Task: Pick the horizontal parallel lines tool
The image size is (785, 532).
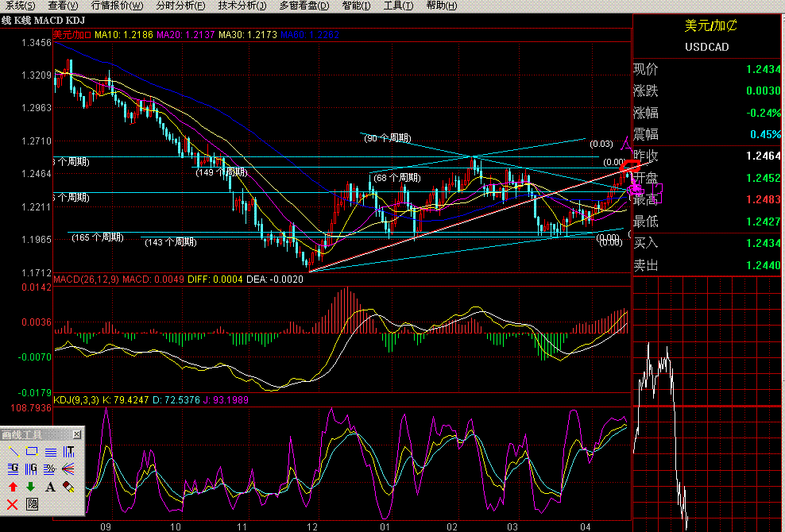Action: point(50,452)
